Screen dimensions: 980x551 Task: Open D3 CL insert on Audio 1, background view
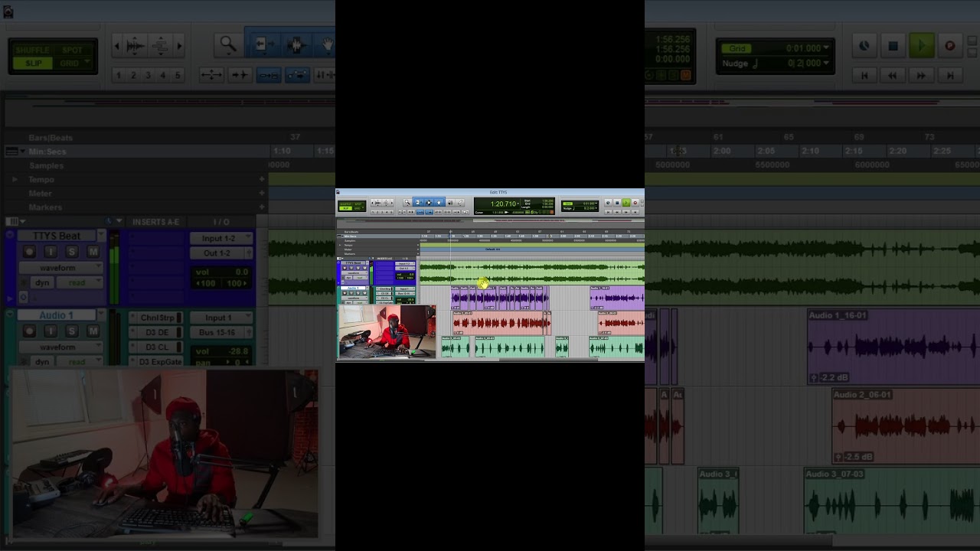(x=156, y=347)
